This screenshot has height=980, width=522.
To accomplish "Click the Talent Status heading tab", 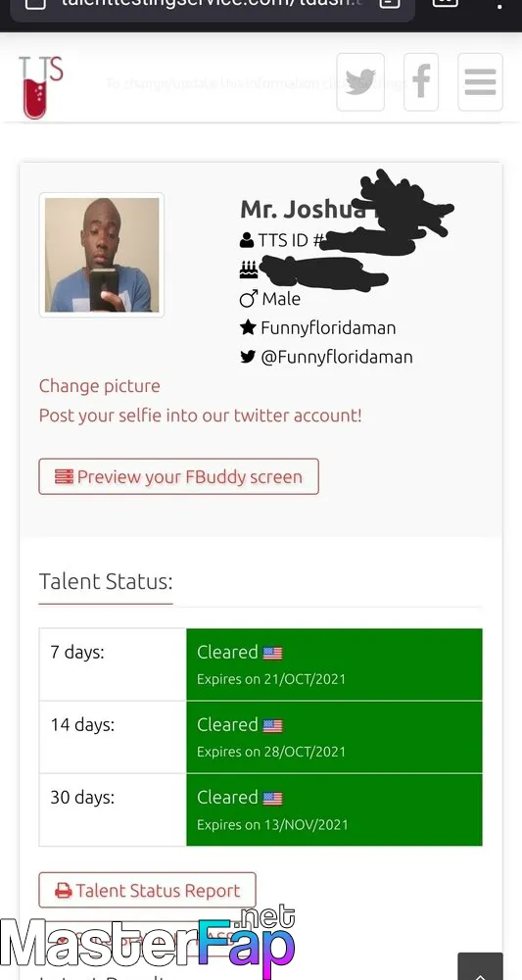I will (x=106, y=581).
